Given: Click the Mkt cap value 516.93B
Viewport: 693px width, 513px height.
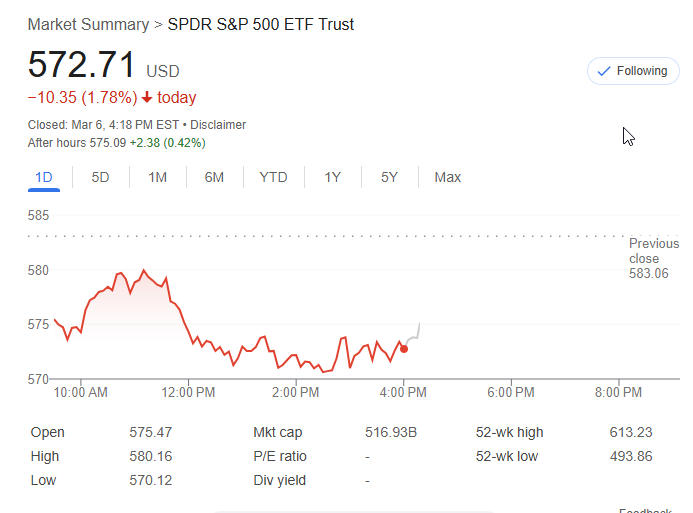Looking at the screenshot, I should [x=391, y=432].
